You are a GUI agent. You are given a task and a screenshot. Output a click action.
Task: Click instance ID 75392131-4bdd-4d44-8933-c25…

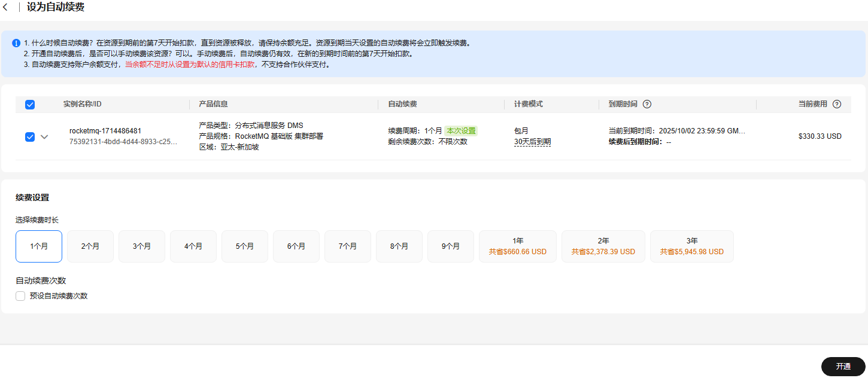pyautogui.click(x=123, y=142)
